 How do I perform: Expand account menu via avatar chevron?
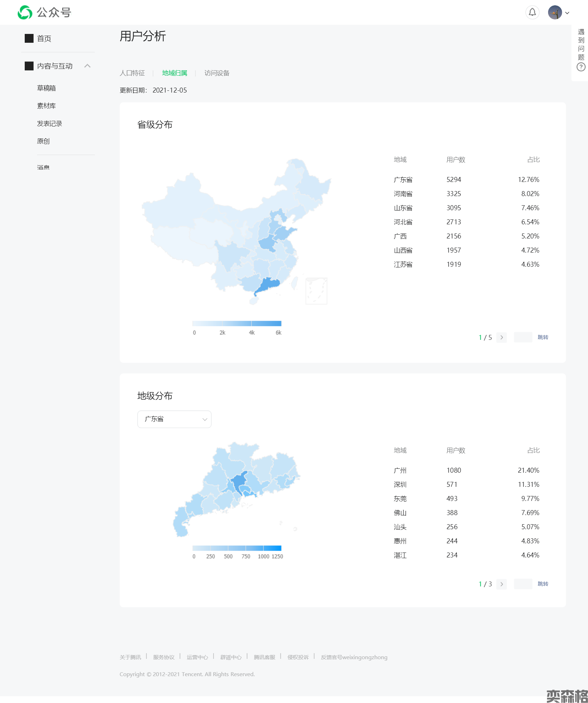567,13
